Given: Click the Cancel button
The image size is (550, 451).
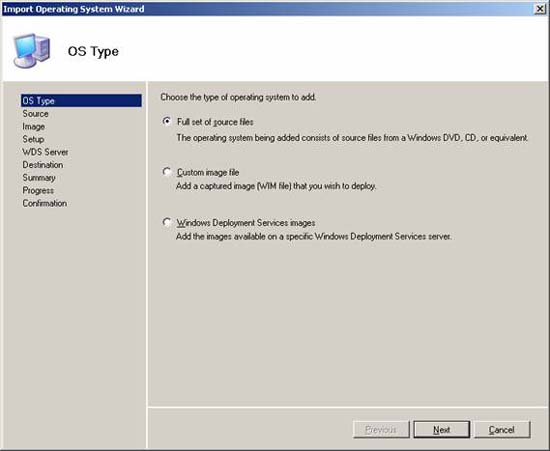Looking at the screenshot, I should point(502,430).
